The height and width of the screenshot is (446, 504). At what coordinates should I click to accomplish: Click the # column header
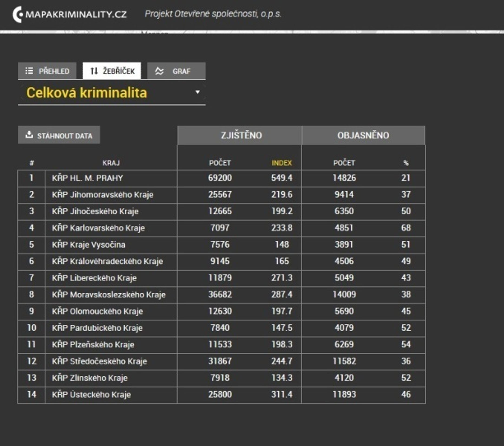point(32,163)
